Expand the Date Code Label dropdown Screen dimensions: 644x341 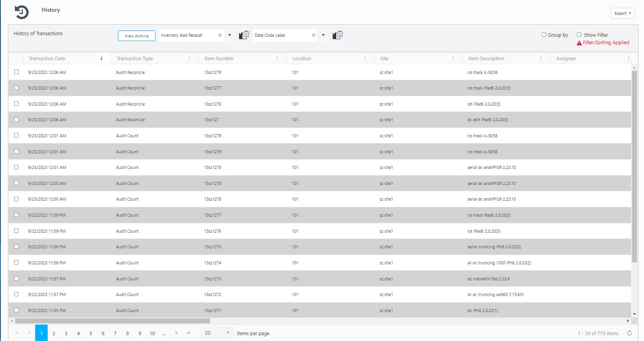pos(323,35)
